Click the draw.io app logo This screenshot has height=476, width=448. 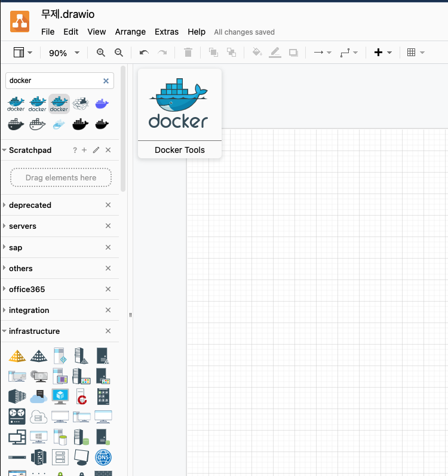point(20,22)
